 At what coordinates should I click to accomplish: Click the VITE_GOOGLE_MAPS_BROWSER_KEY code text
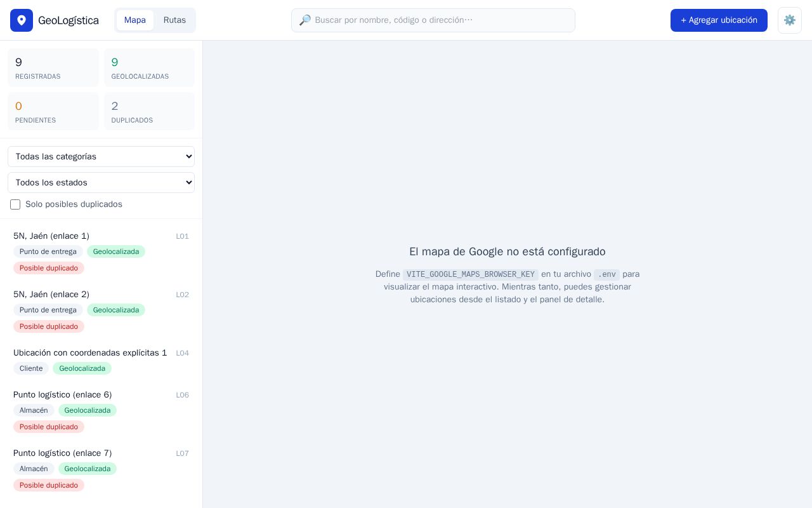point(471,274)
